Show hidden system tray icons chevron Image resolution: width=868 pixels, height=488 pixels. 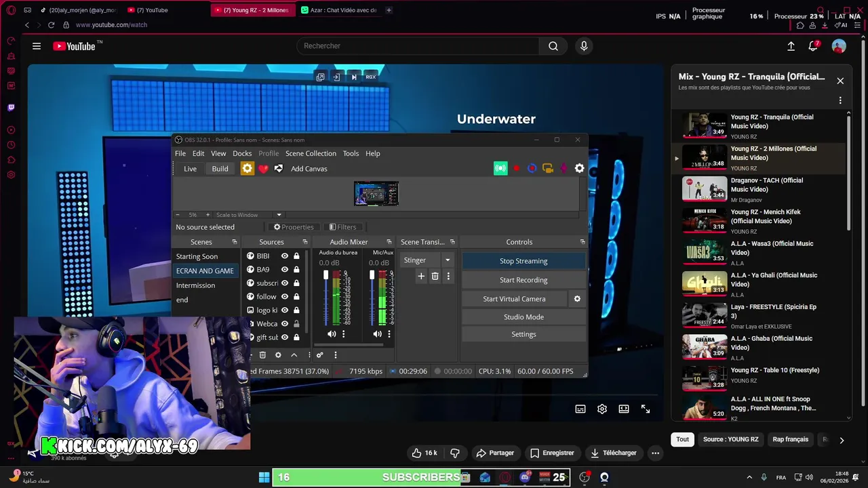[x=749, y=477]
